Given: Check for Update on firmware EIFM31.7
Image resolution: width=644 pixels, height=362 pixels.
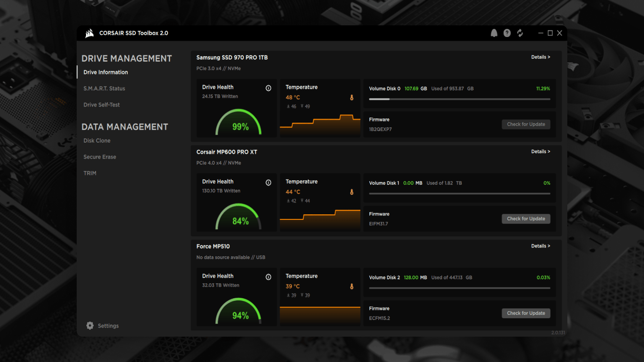Looking at the screenshot, I should click(526, 219).
